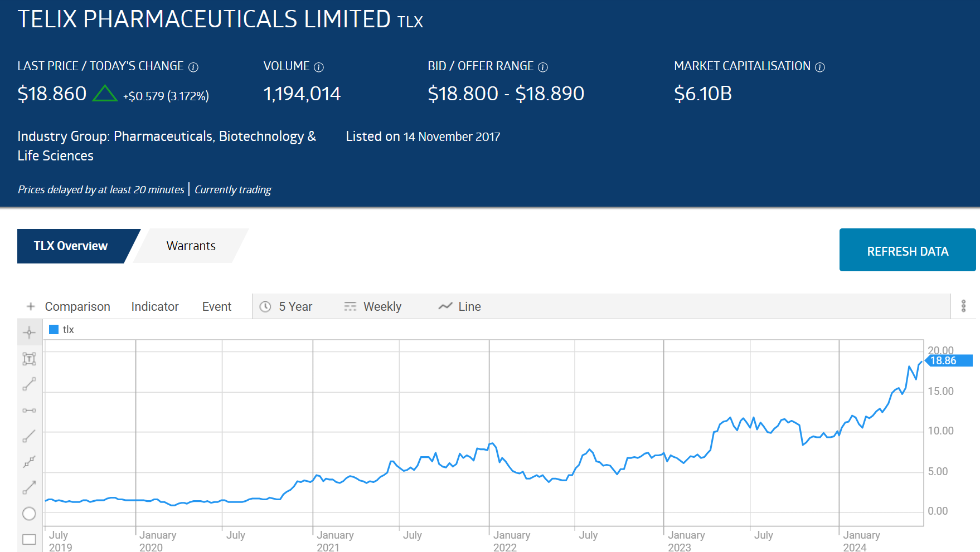This screenshot has width=980, height=552.
Task: Click the January 2020 axis label
Action: (x=158, y=541)
